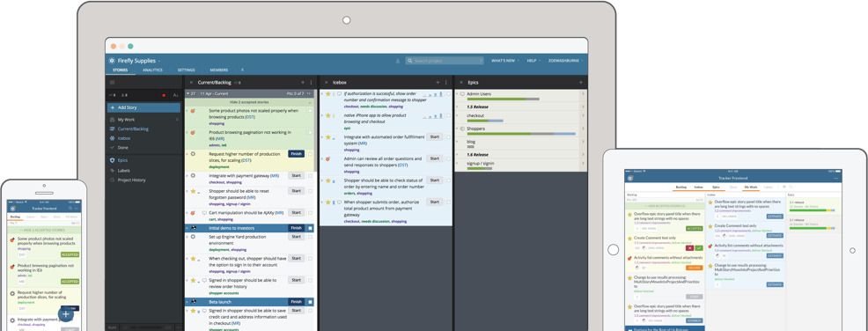Click the Shoppers epic progress bar
The width and height of the screenshot is (868, 331).
(x=521, y=134)
